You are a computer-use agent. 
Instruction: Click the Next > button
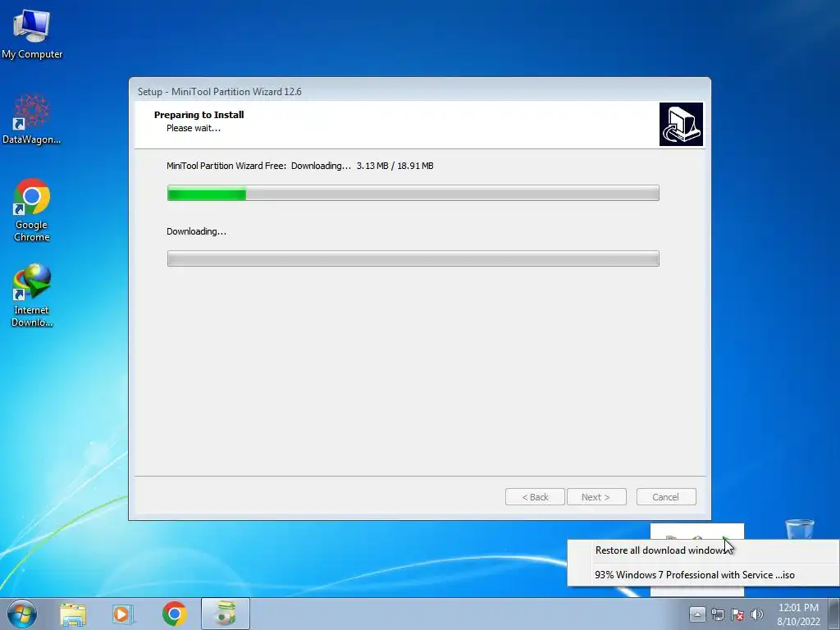tap(596, 496)
